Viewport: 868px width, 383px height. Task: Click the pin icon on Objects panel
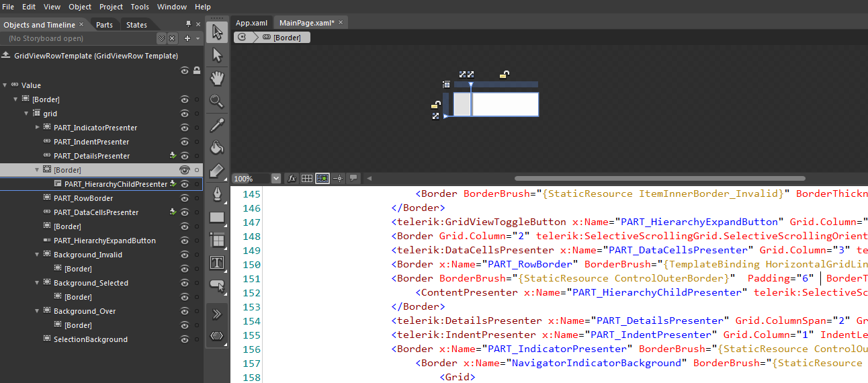pyautogui.click(x=189, y=24)
